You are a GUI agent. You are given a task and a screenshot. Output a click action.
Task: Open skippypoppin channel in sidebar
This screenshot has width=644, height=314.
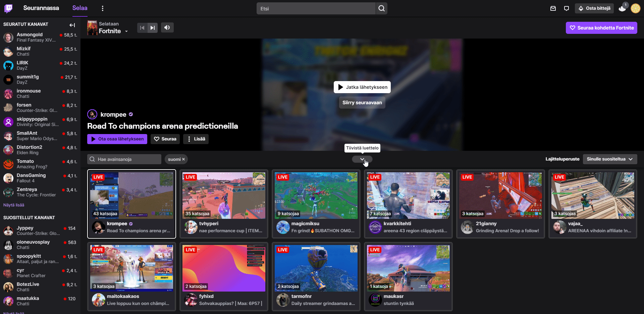(x=40, y=122)
